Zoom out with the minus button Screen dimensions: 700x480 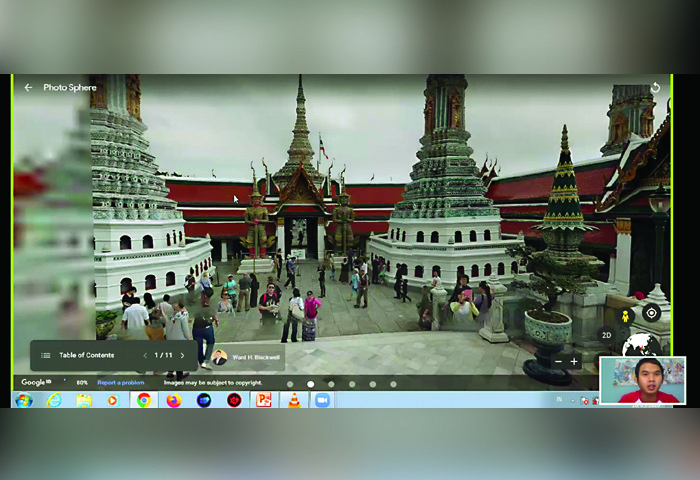(x=558, y=362)
